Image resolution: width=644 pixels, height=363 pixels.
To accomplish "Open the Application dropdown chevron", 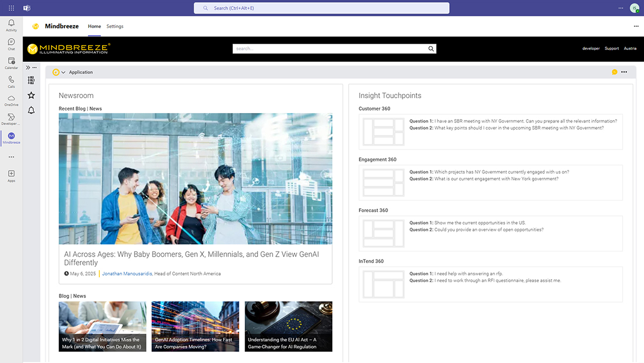I will [x=63, y=72].
